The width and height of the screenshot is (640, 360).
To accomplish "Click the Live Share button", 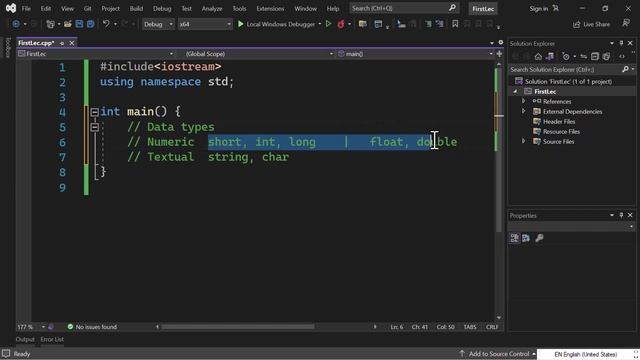I will click(591, 24).
